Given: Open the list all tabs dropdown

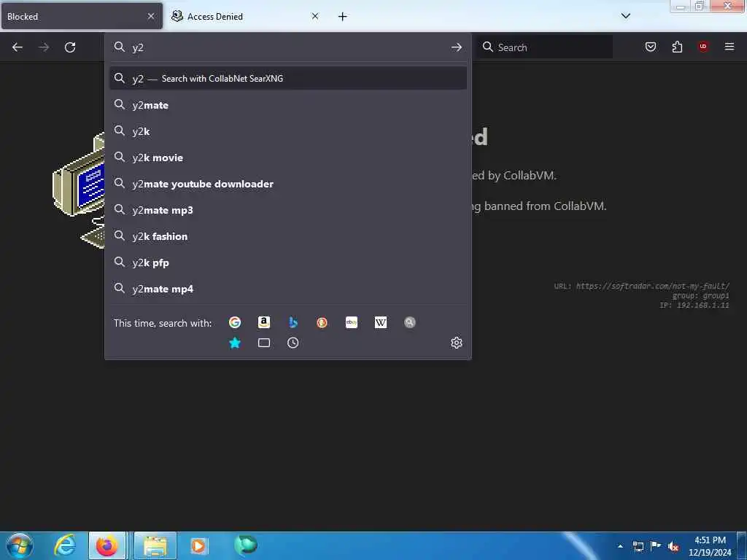Looking at the screenshot, I should coord(626,16).
